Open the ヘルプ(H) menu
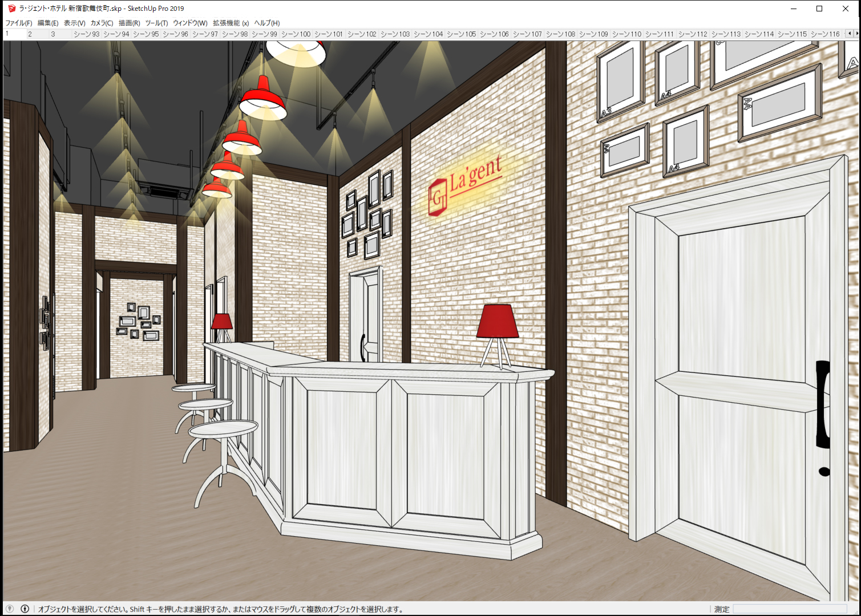861x616 pixels. coord(266,23)
